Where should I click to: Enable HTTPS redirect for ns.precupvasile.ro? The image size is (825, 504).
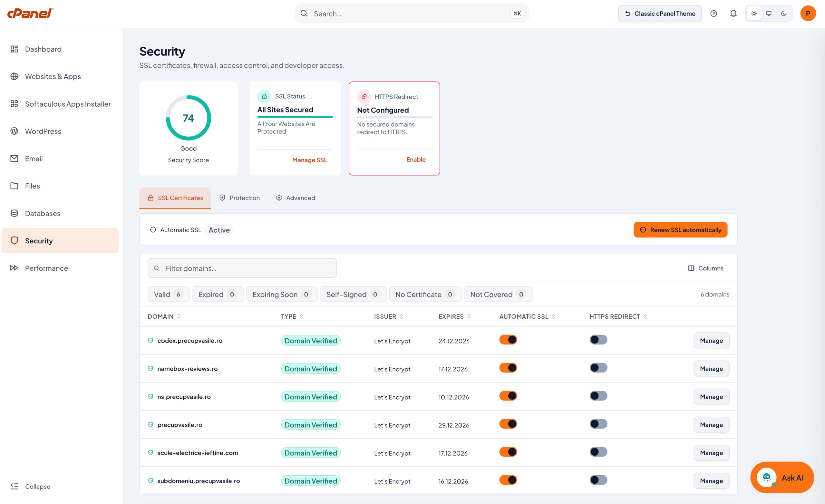click(598, 396)
